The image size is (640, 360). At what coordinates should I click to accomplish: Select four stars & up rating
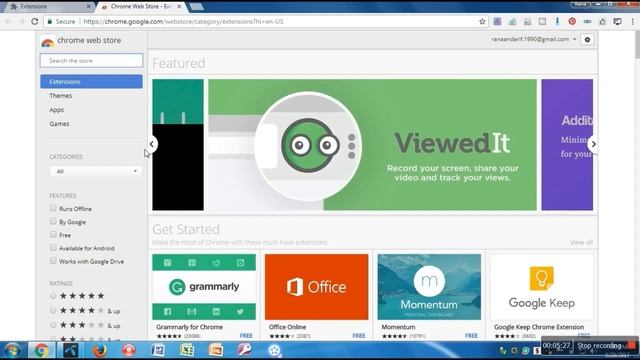[x=53, y=311]
